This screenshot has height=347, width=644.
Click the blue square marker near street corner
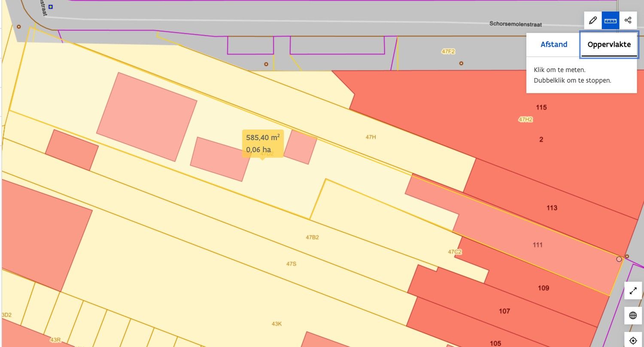[x=51, y=7]
